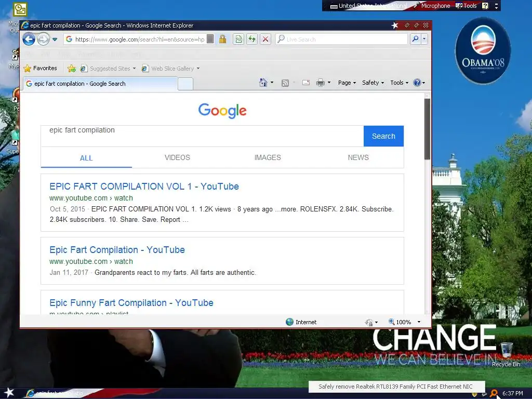The width and height of the screenshot is (532, 399).
Task: Open the recent pages dropdown arrow
Action: click(55, 39)
